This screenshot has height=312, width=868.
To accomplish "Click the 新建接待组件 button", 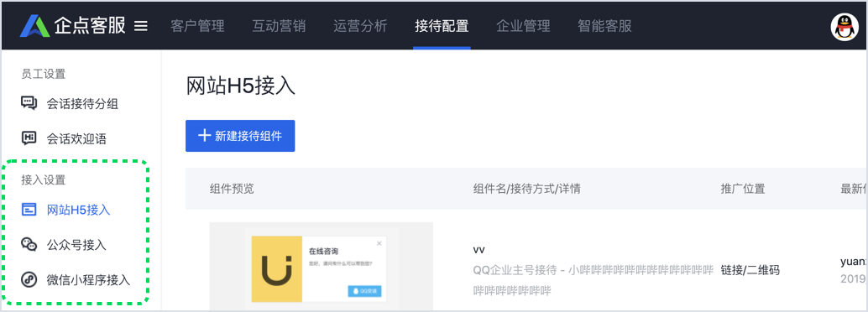I will 240,136.
